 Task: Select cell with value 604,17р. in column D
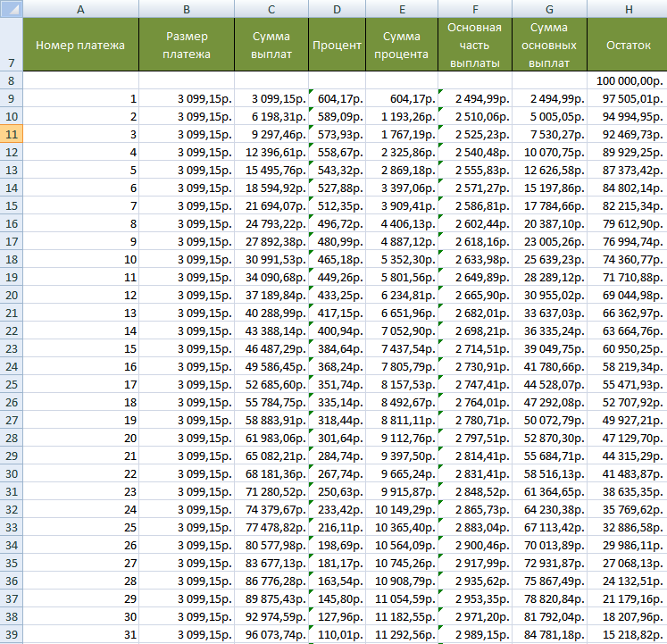point(337,98)
